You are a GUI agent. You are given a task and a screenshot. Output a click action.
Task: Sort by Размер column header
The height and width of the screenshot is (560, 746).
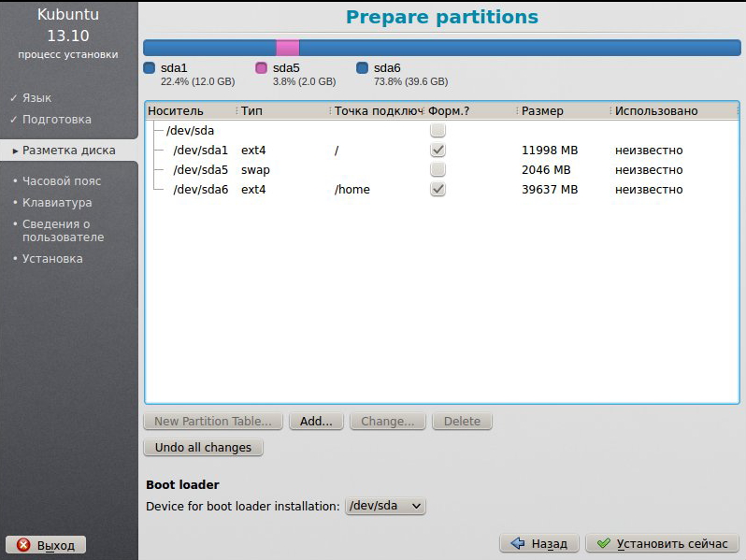coord(565,111)
